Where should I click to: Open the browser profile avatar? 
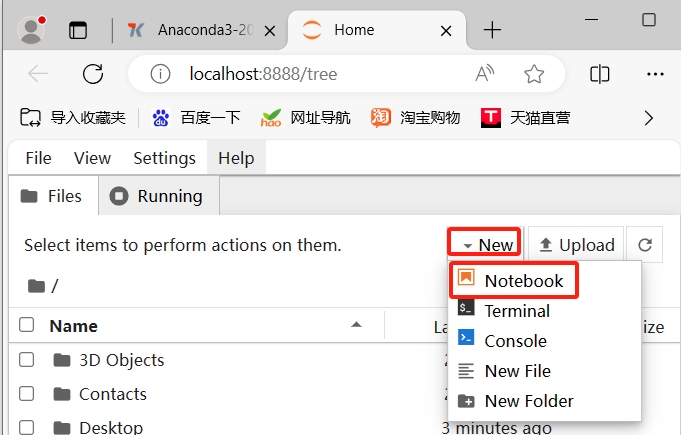tap(33, 30)
